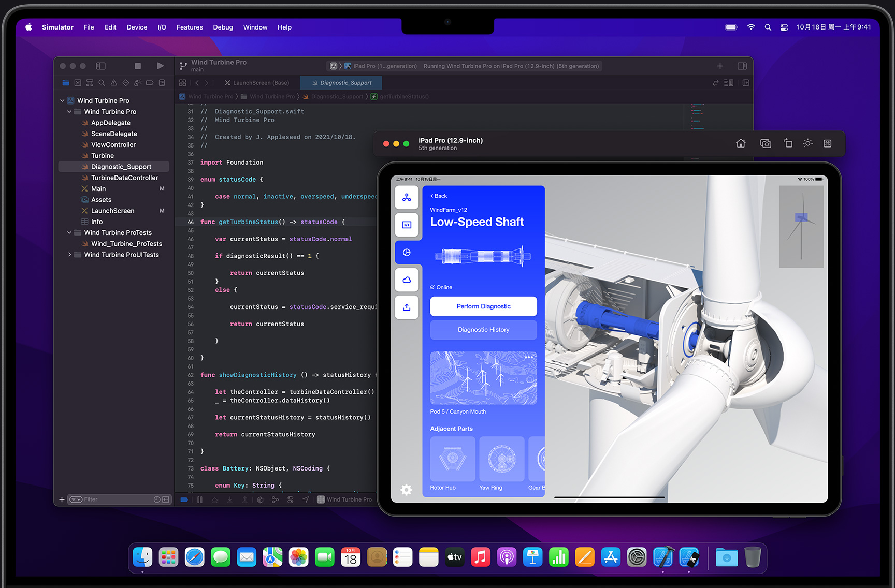
Task: Rotate the simulated iPad with the rotate icon
Action: point(788,143)
